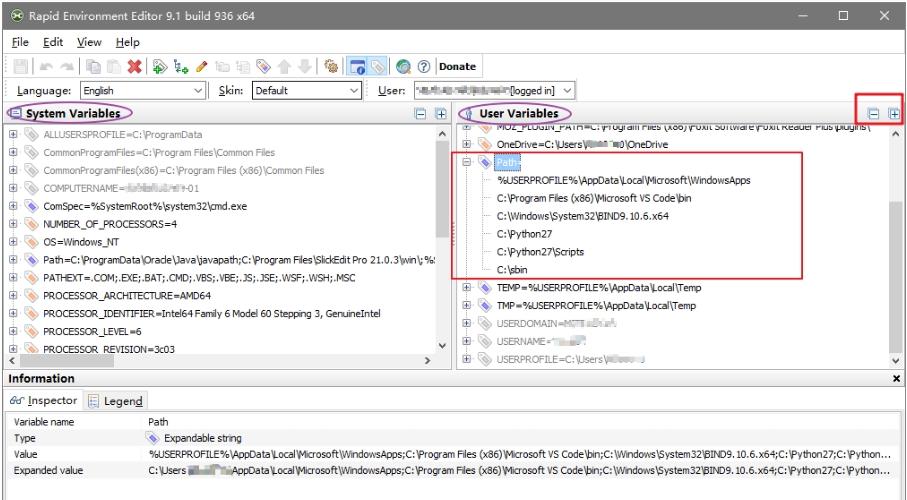Move the value up with up-arrow icon
This screenshot has height=500, width=907.
click(284, 67)
